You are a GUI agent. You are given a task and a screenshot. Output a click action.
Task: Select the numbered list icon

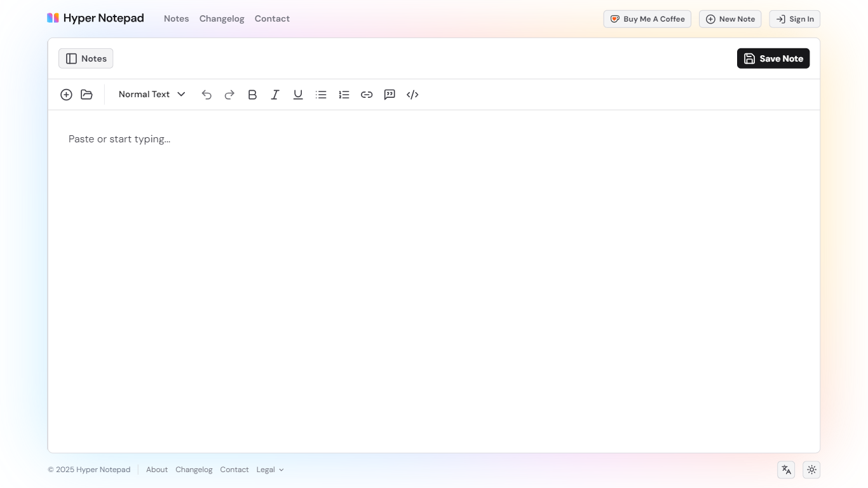click(344, 94)
